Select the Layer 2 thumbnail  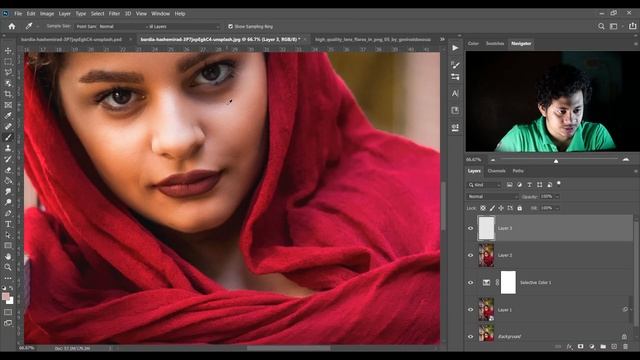pos(486,255)
